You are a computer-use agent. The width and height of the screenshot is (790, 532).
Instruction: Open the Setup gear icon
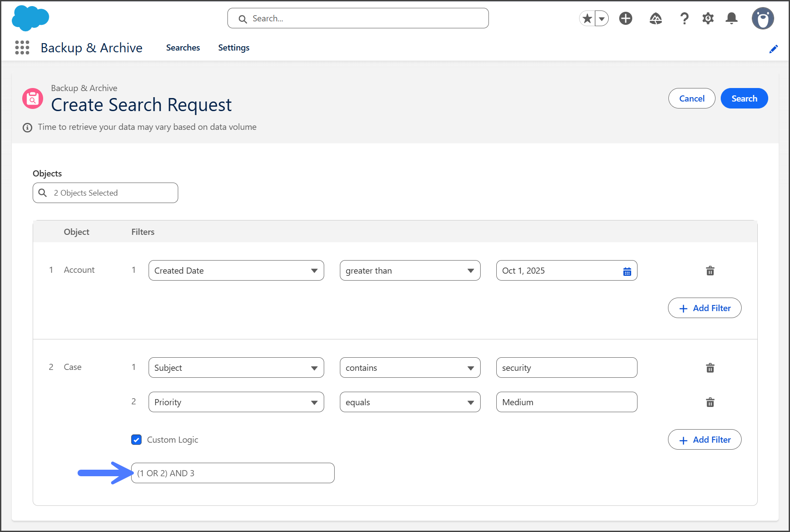tap(708, 18)
